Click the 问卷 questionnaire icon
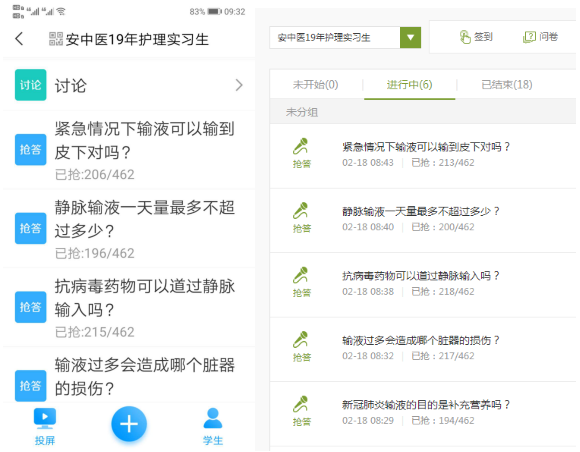Viewport: 580px width, 452px height. [529, 37]
